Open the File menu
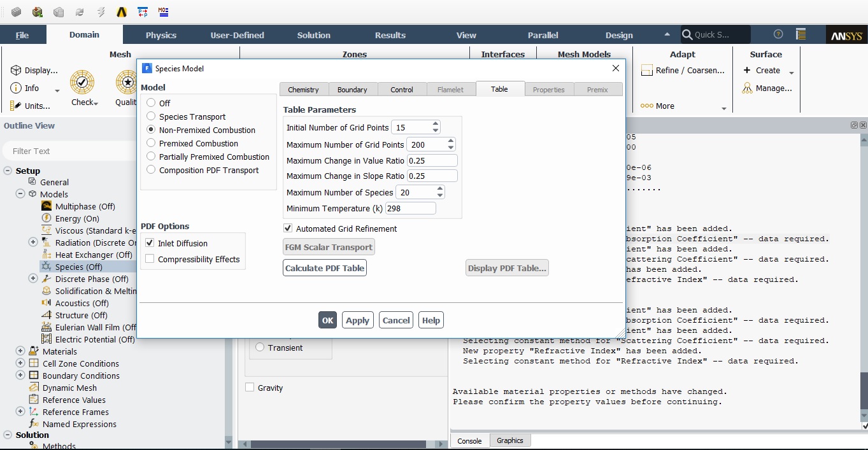Viewport: 868px width, 450px height. click(x=22, y=35)
